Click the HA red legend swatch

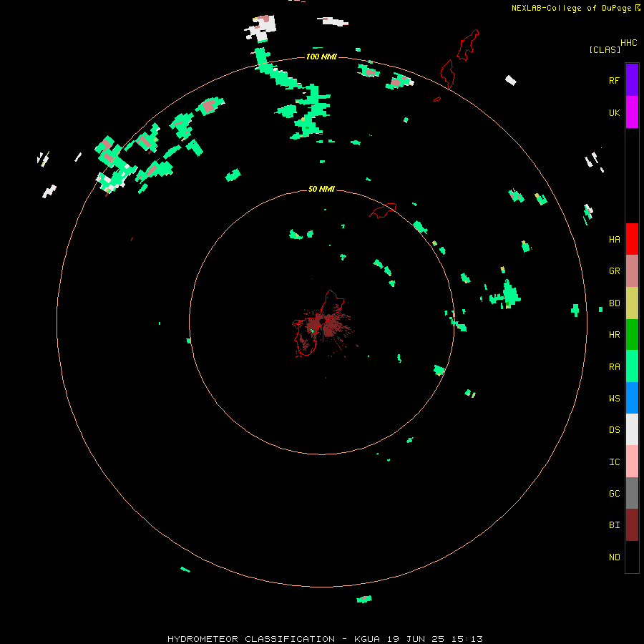click(x=632, y=239)
